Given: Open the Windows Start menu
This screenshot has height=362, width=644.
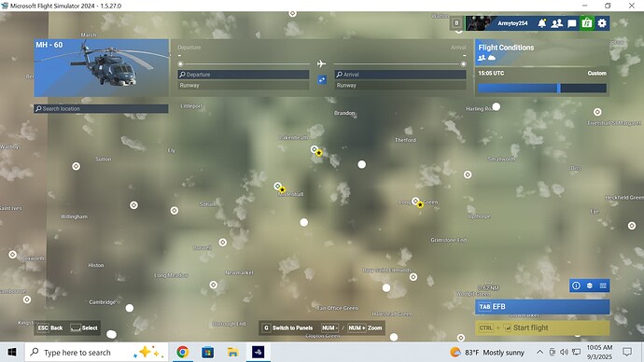Looking at the screenshot, I should (x=12, y=352).
